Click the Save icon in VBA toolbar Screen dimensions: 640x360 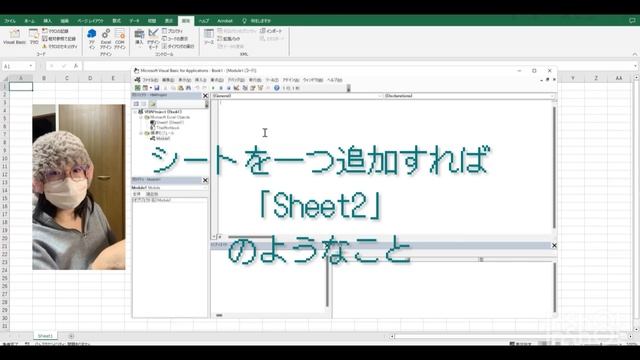pos(156,88)
